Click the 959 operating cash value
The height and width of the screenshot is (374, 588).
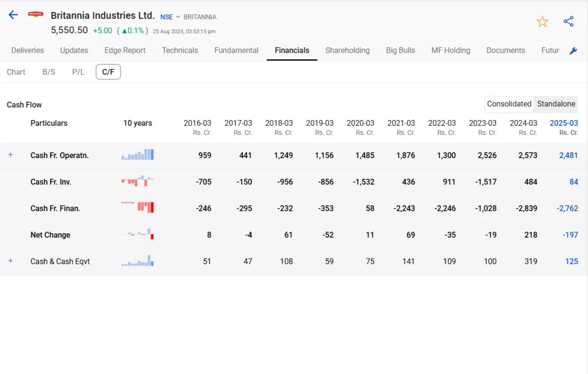click(x=205, y=155)
